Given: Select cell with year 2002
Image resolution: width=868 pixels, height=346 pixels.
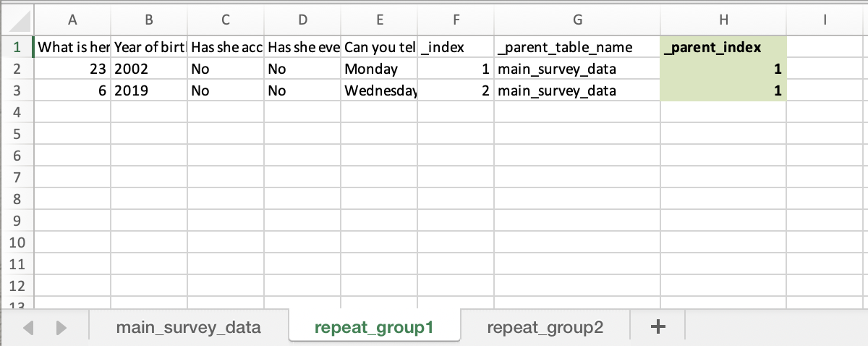Looking at the screenshot, I should 149,69.
